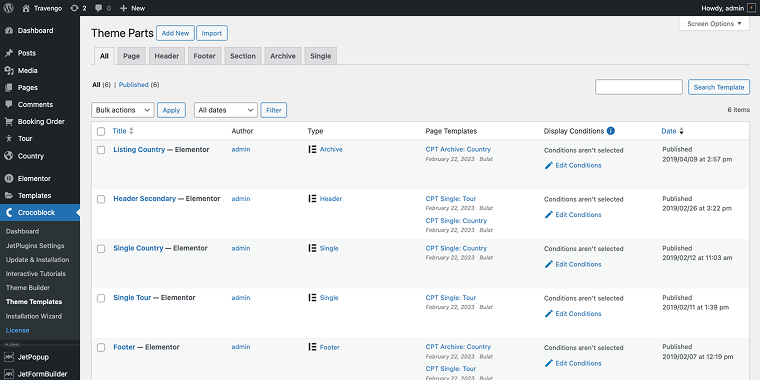
Task: Open Update & Installation submenu item
Action: coord(37,260)
